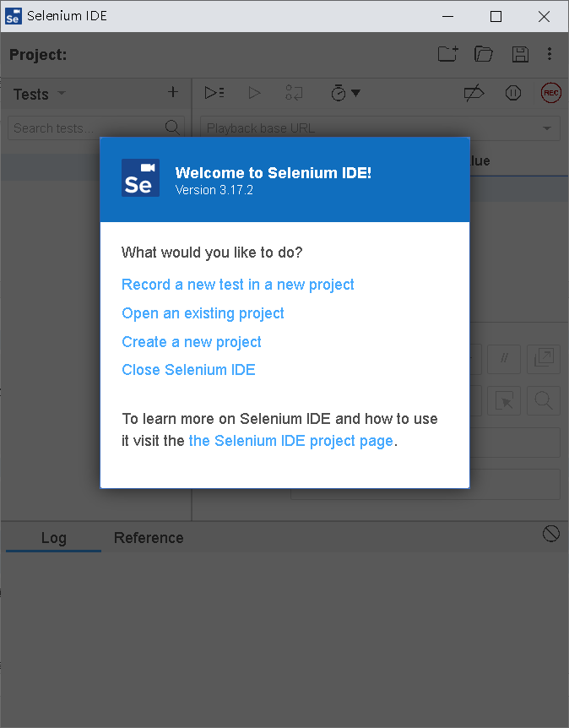
Task: Click the open project folder icon
Action: tap(484, 54)
